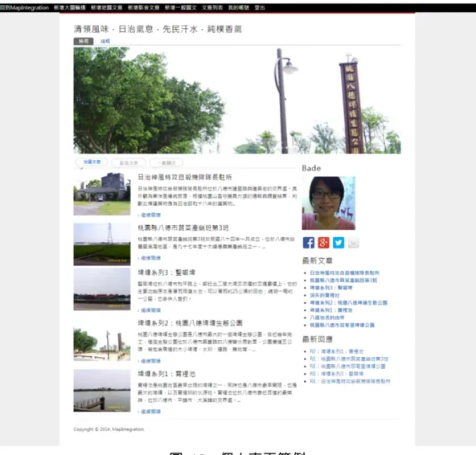The image size is (476, 455).
Task: Open article title 桃園縣八德市蔬菜產銷班第3班
Action: point(183,227)
